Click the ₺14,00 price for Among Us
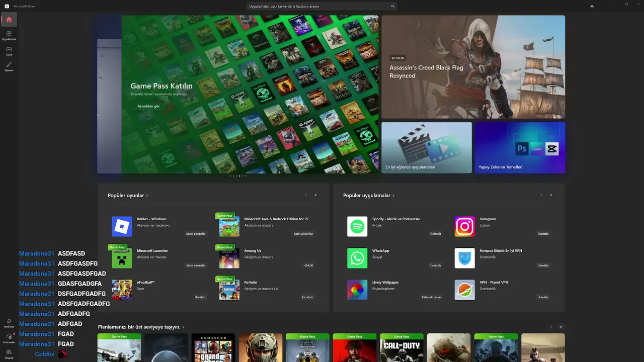This screenshot has width=644, height=362. [308, 265]
